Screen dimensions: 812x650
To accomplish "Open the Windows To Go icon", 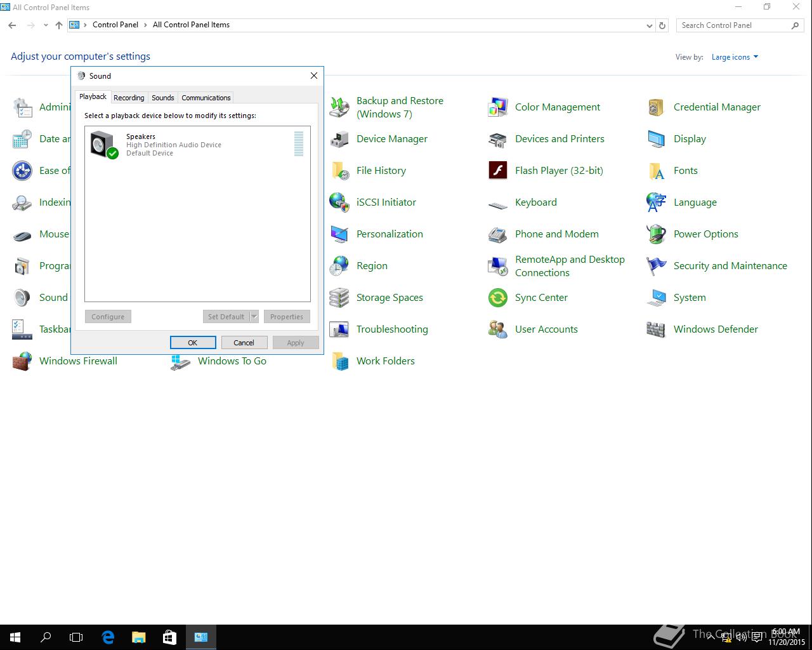I will pos(181,362).
